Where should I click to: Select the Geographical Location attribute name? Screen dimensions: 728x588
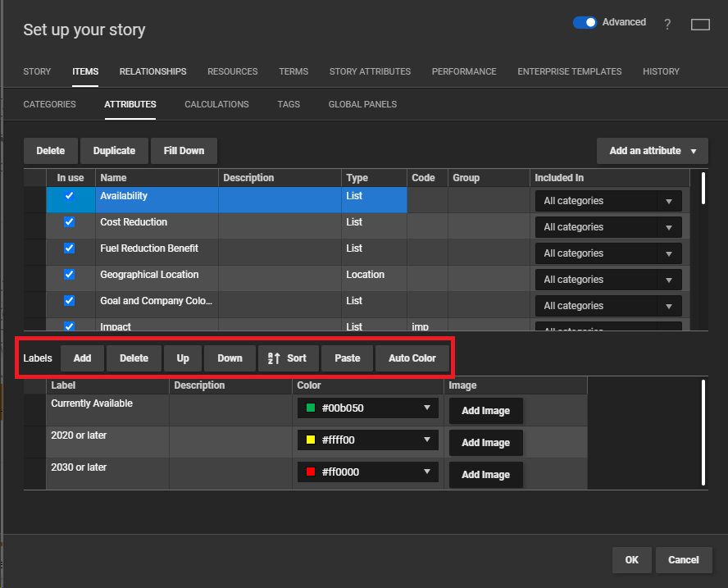[x=149, y=275]
